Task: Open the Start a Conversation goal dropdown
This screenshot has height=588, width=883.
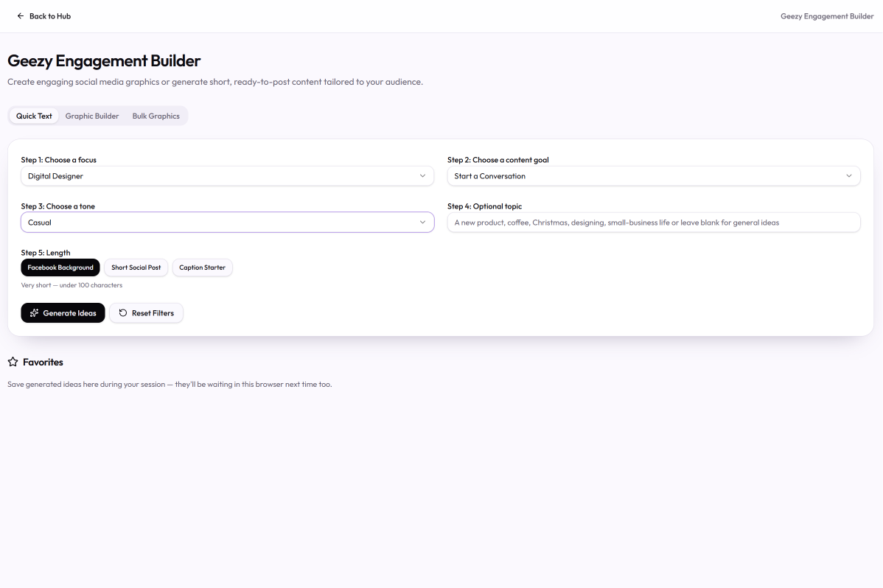Action: (654, 176)
